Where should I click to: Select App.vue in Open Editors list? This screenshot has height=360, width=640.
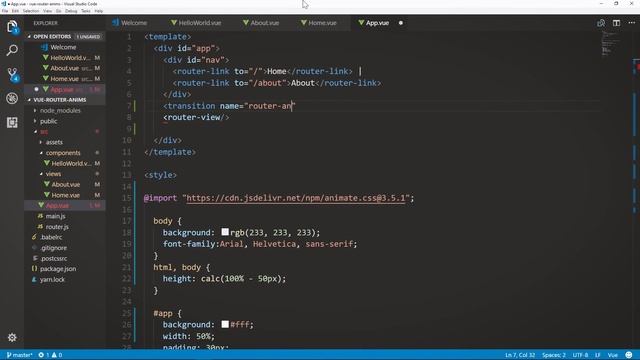tap(65, 89)
